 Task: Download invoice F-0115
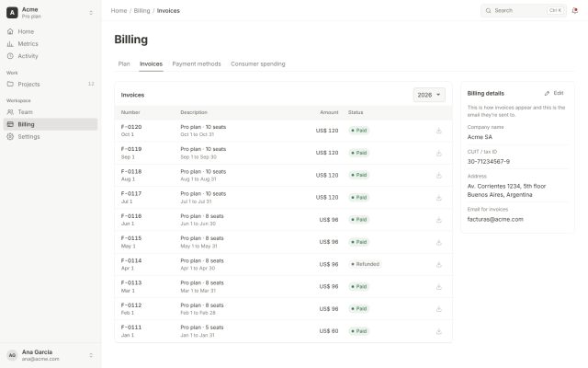point(439,242)
